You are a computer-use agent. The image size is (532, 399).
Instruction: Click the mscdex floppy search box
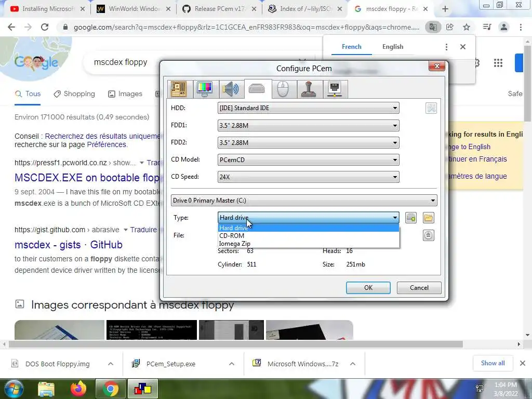point(121,62)
